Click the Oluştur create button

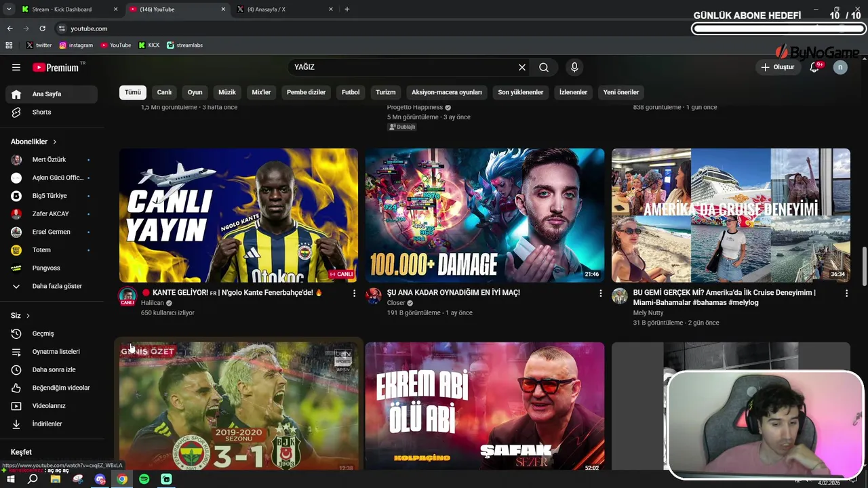point(777,67)
